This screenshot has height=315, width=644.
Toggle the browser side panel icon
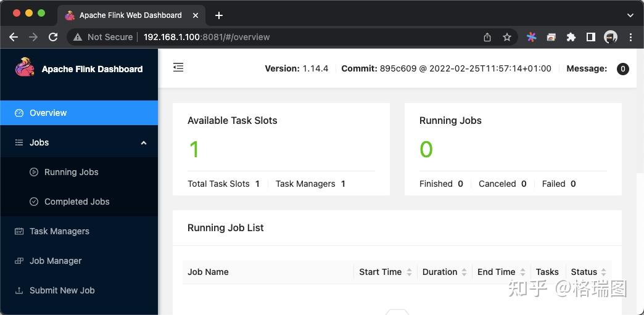click(x=591, y=37)
